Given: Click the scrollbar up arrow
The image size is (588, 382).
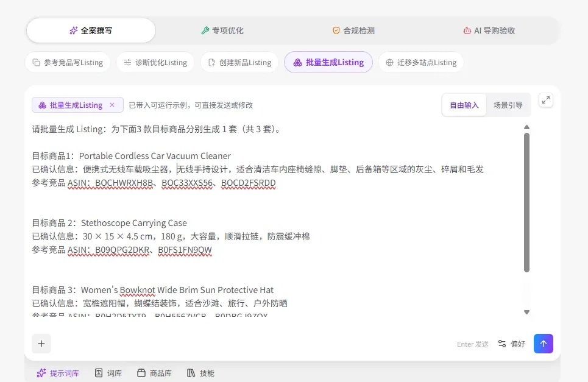Looking at the screenshot, I should pyautogui.click(x=526, y=127).
